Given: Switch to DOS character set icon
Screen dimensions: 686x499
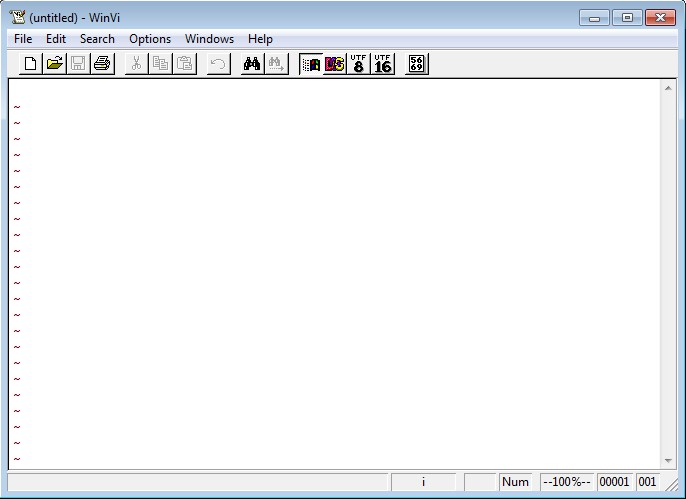Looking at the screenshot, I should tap(335, 64).
